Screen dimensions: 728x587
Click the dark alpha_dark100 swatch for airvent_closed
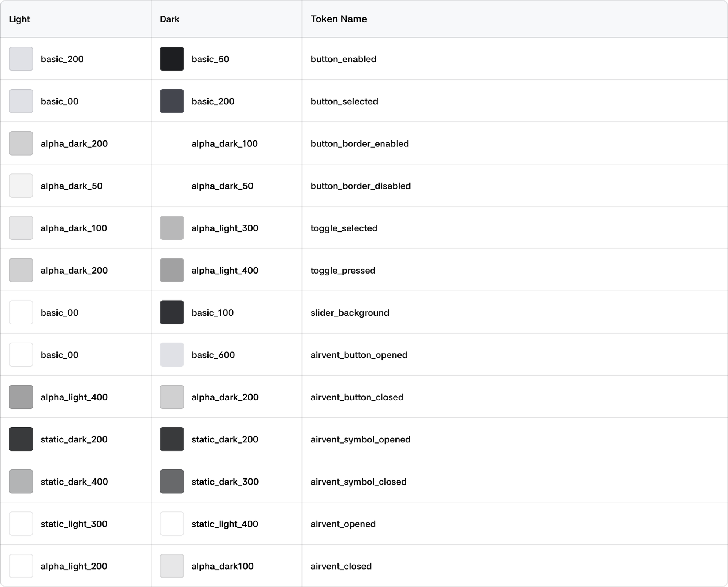click(172, 566)
